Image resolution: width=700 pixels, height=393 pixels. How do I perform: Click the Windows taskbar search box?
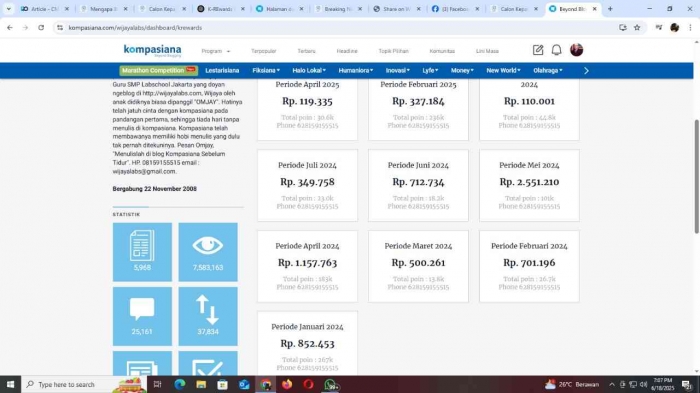coord(84,385)
